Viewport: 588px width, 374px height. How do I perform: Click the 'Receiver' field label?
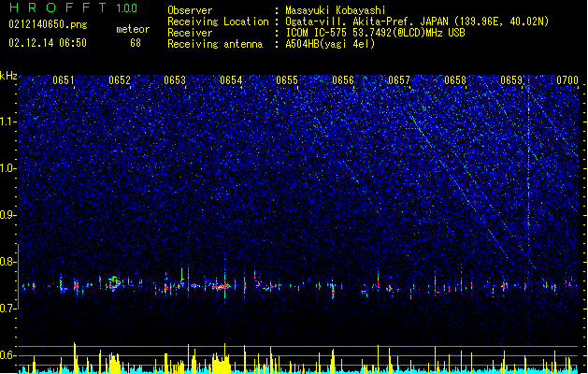[x=190, y=33]
